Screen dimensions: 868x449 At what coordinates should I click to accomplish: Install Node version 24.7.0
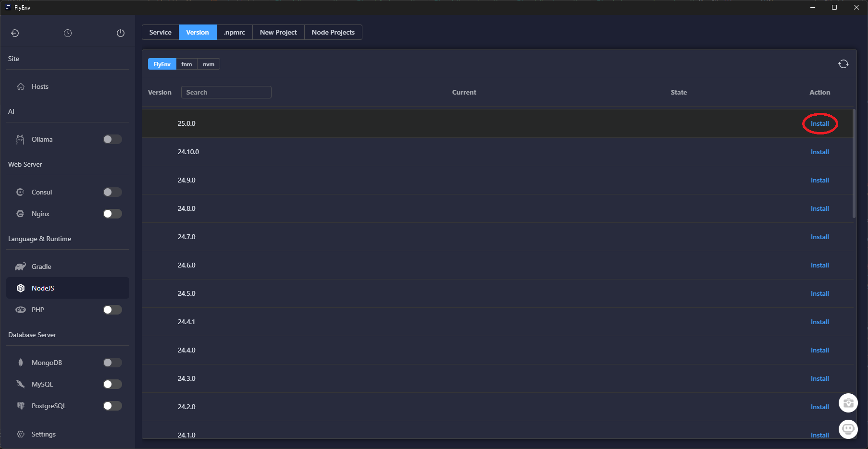click(819, 237)
